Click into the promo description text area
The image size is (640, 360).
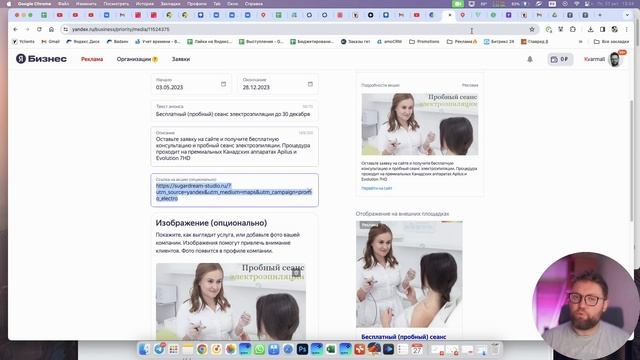click(x=234, y=147)
